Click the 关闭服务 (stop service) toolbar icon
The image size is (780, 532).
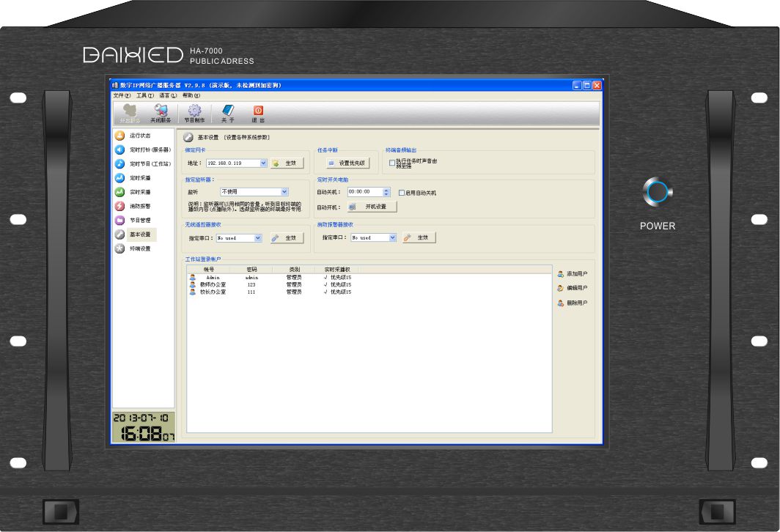click(161, 113)
